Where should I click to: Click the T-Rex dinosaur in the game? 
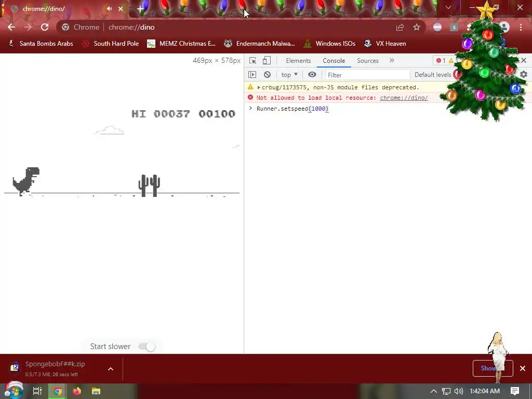[26, 181]
